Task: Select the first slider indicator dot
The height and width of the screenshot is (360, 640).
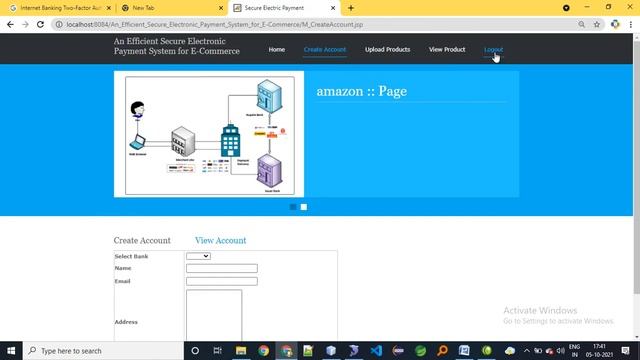Action: (x=293, y=207)
